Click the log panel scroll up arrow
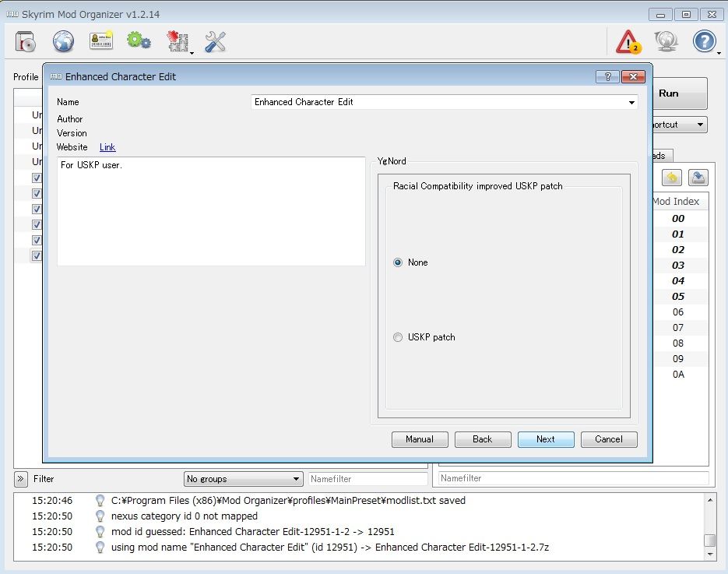The image size is (728, 574). click(x=710, y=500)
